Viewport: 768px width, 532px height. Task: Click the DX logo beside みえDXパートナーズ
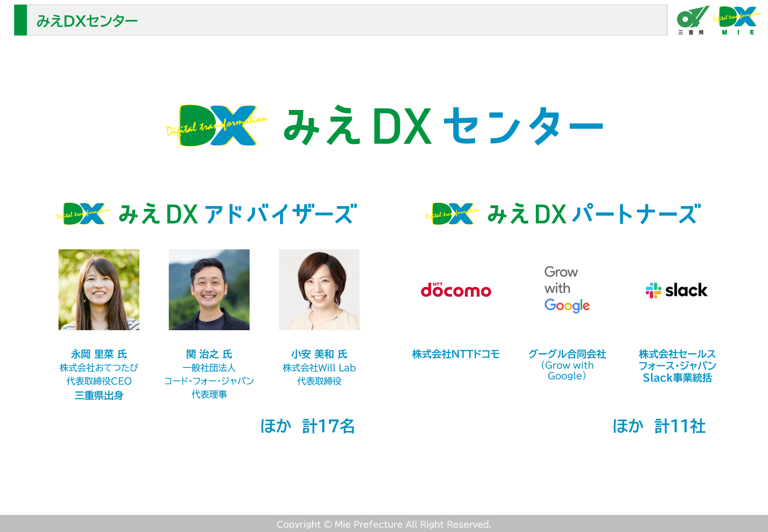pos(452,214)
